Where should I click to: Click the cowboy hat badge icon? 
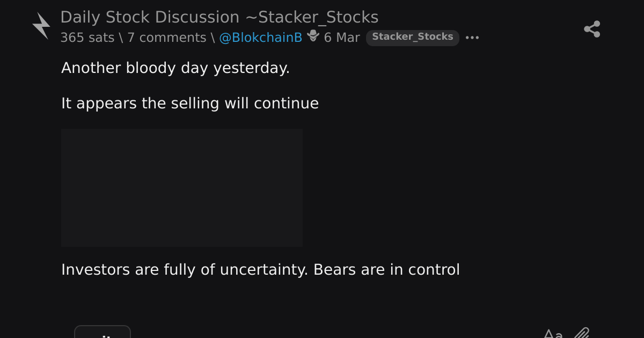pos(313,36)
